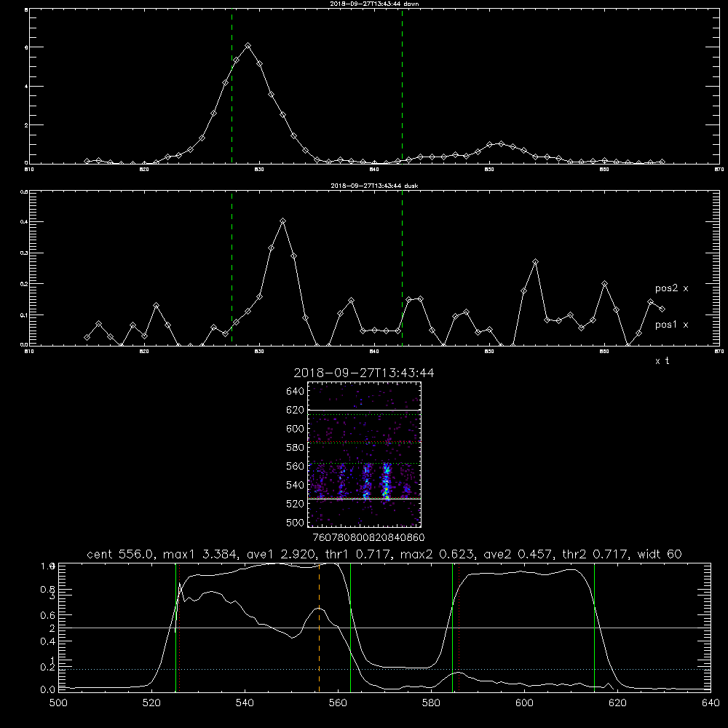The width and height of the screenshot is (728, 728).
Task: Click the bottom plot x-axis label 540
Action: [x=245, y=703]
